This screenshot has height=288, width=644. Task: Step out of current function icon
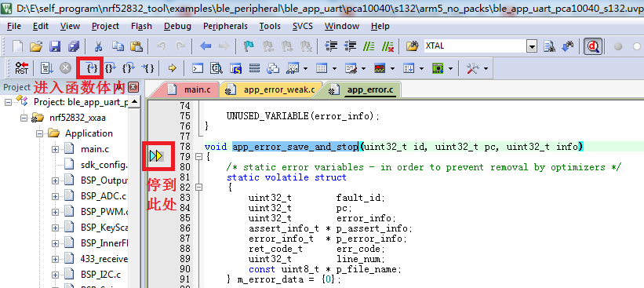coord(129,67)
